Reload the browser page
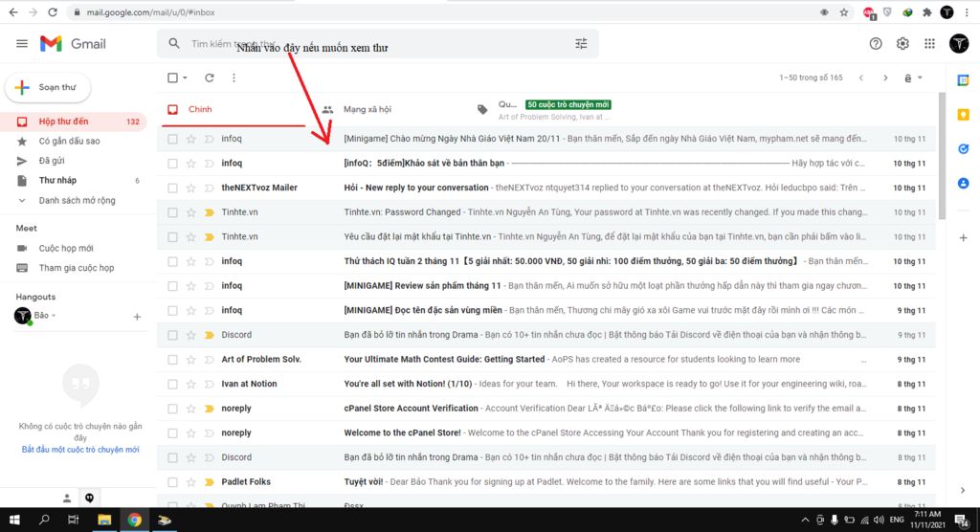The image size is (980, 532). (x=53, y=12)
